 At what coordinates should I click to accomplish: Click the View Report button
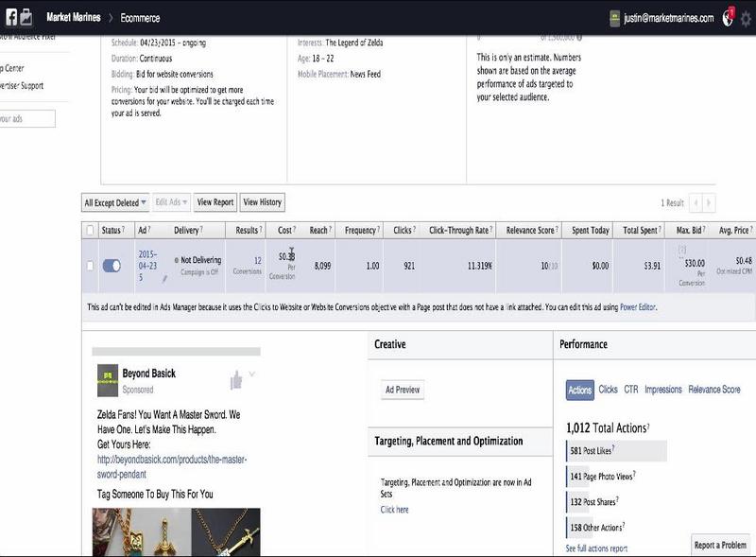(215, 202)
